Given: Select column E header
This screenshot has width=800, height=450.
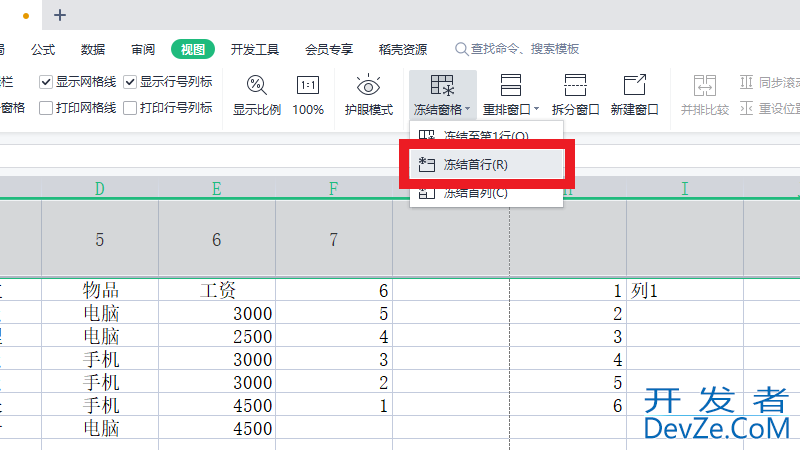Looking at the screenshot, I should pyautogui.click(x=217, y=189).
